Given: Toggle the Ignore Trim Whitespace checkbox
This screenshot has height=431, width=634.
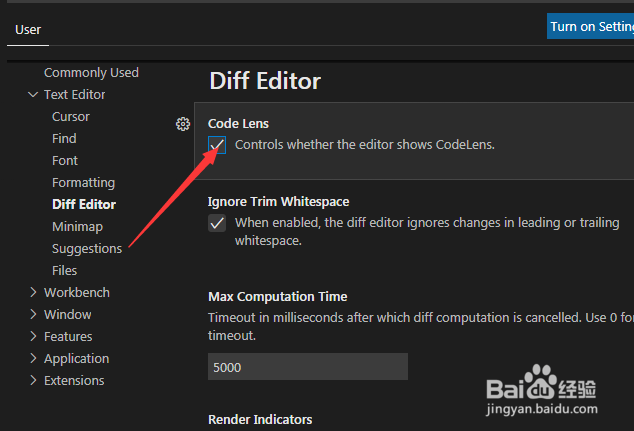Looking at the screenshot, I should [x=217, y=223].
